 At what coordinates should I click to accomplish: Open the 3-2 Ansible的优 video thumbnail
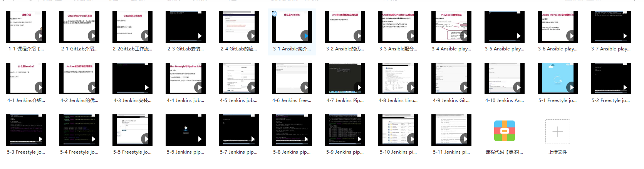click(345, 27)
